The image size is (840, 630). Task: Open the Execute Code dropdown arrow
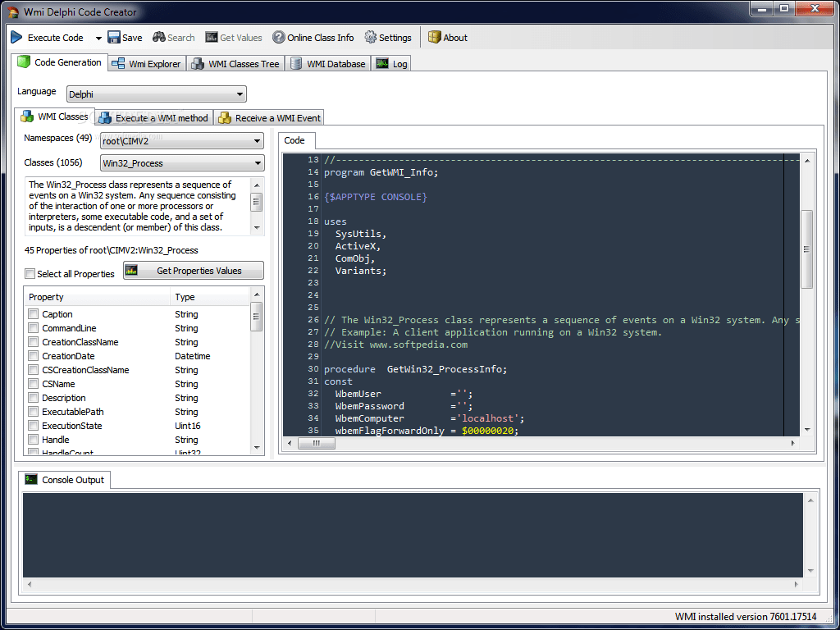pyautogui.click(x=98, y=37)
